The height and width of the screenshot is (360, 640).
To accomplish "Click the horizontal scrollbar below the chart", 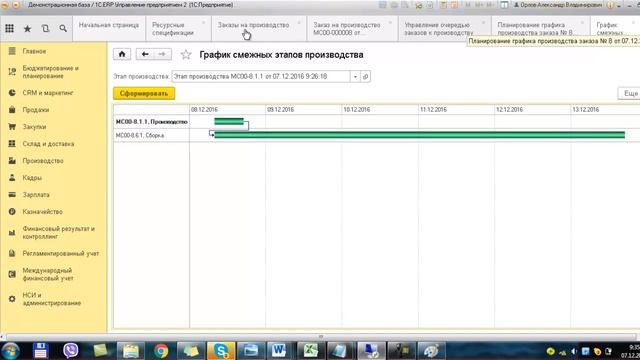I will tap(320, 337).
